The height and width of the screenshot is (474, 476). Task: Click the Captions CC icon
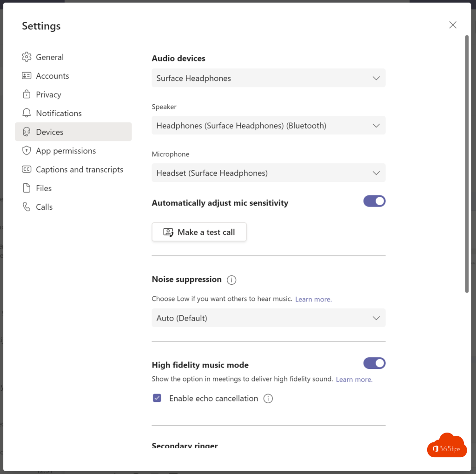26,169
